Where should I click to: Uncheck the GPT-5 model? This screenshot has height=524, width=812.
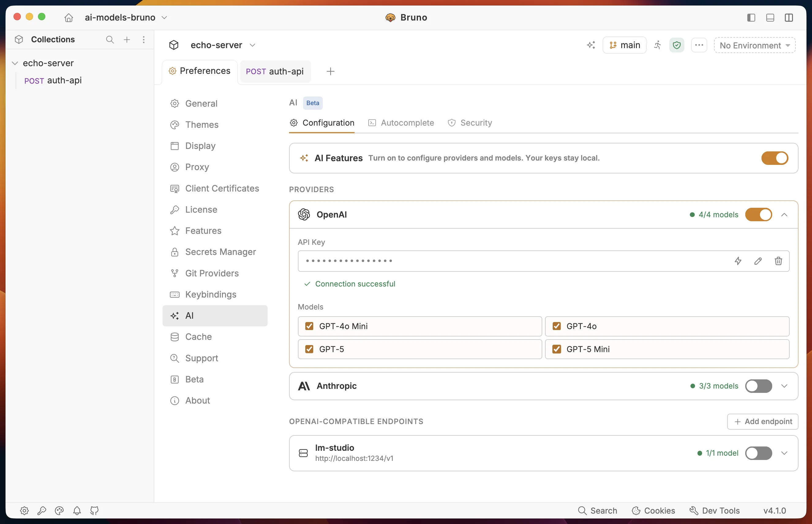tap(309, 349)
